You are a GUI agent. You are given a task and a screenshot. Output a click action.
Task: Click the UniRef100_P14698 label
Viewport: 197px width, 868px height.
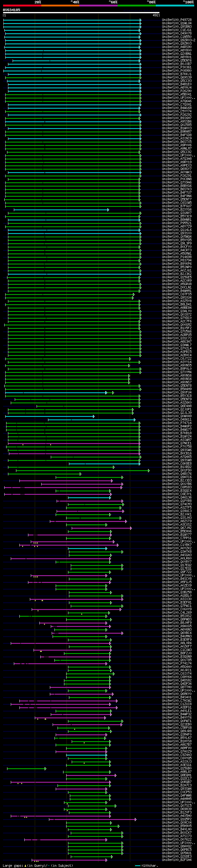click(x=177, y=257)
